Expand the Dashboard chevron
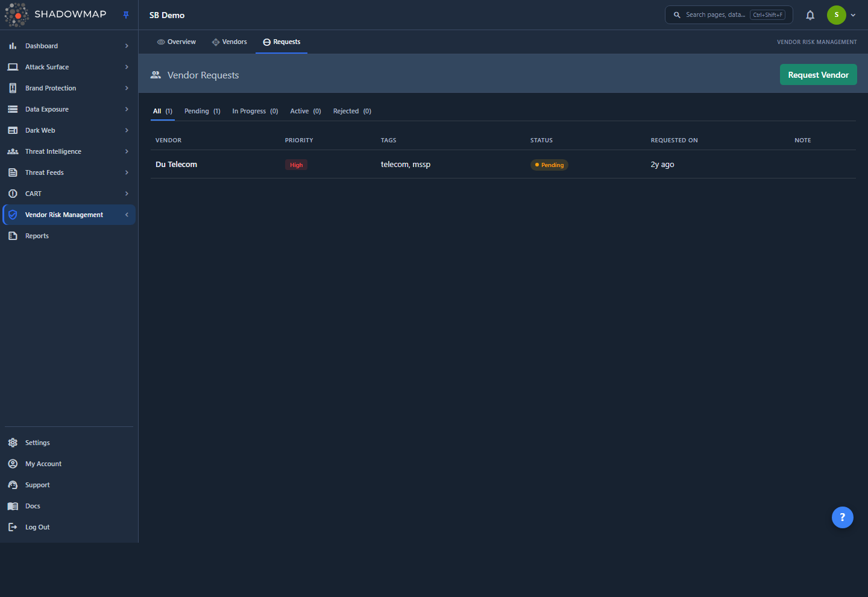The image size is (868, 597). click(127, 46)
